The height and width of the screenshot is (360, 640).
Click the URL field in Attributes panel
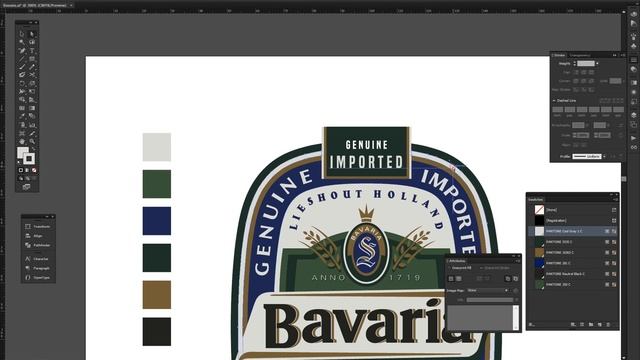[489, 300]
